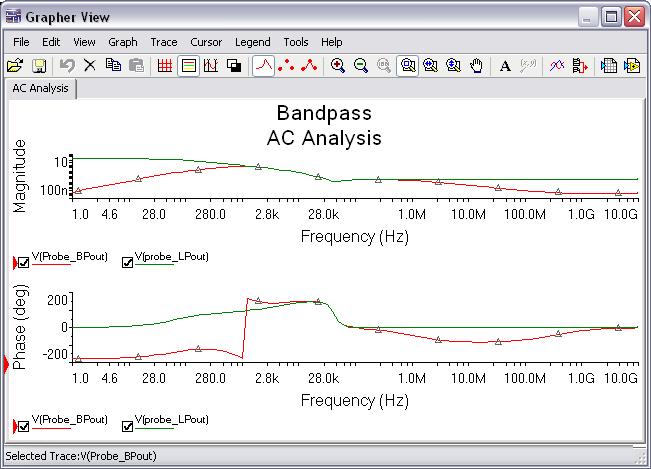Open the Trace menu
Viewport: 651px width, 469px height.
[163, 42]
